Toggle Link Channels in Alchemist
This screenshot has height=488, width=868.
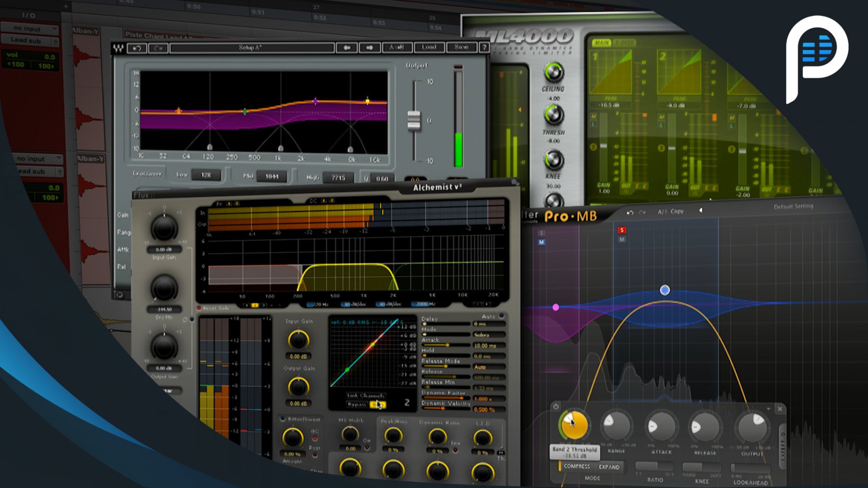366,395
